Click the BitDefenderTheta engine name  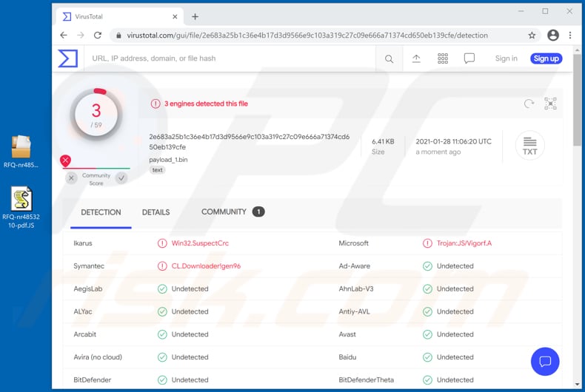point(367,379)
